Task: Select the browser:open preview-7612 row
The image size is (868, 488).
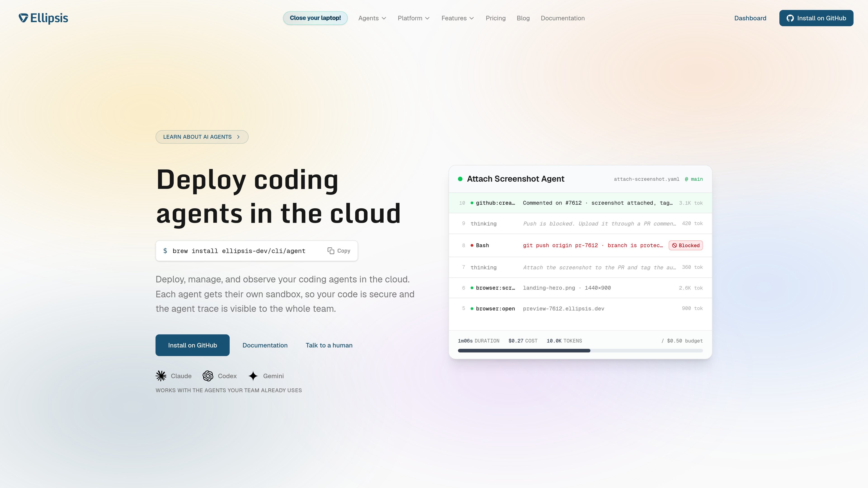Action: pyautogui.click(x=580, y=308)
